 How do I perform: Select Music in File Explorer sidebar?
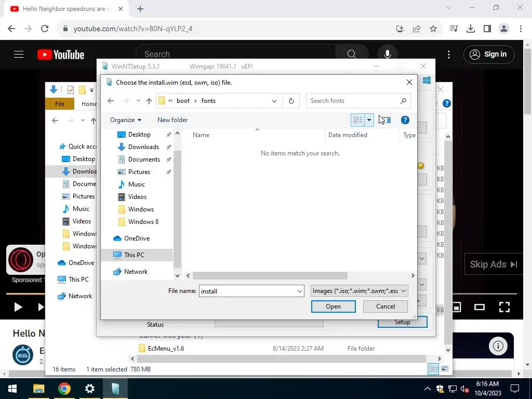(x=81, y=209)
